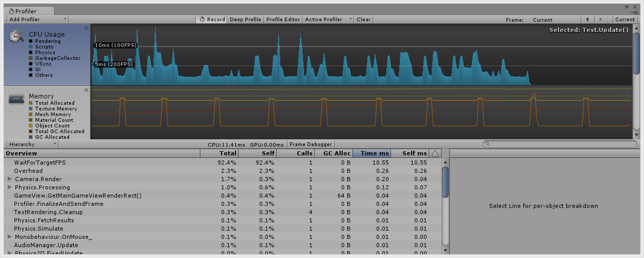Toggle the VSync chart legend
This screenshot has width=644, height=258.
click(31, 64)
